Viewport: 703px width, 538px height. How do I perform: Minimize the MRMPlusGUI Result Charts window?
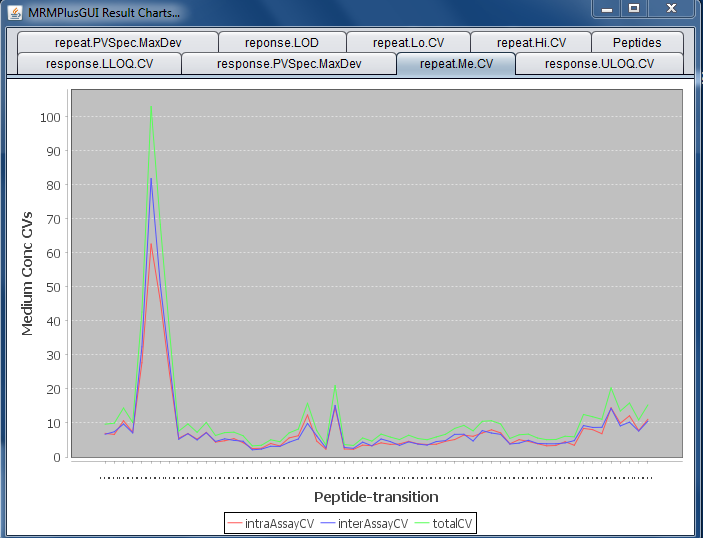pos(607,9)
